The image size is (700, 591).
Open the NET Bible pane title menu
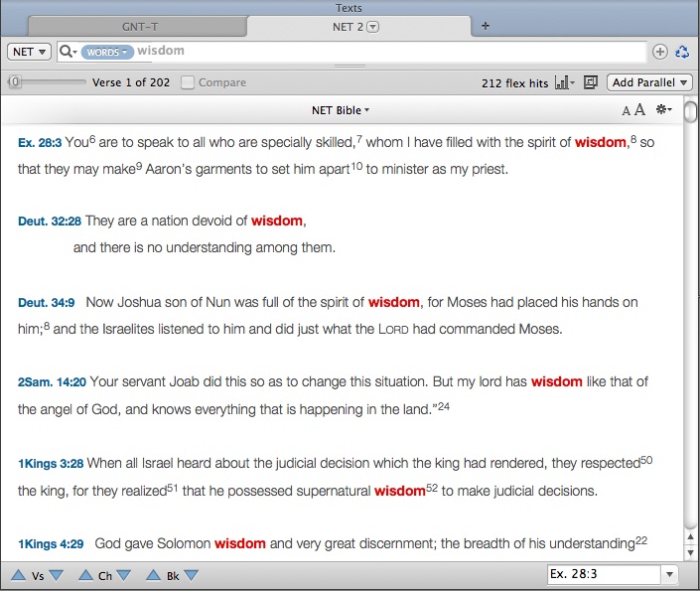pyautogui.click(x=341, y=110)
